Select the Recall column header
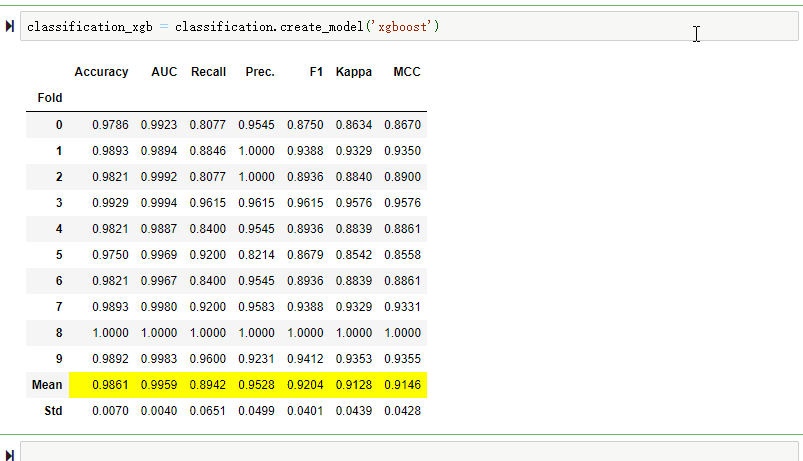The width and height of the screenshot is (803, 461). tap(208, 72)
